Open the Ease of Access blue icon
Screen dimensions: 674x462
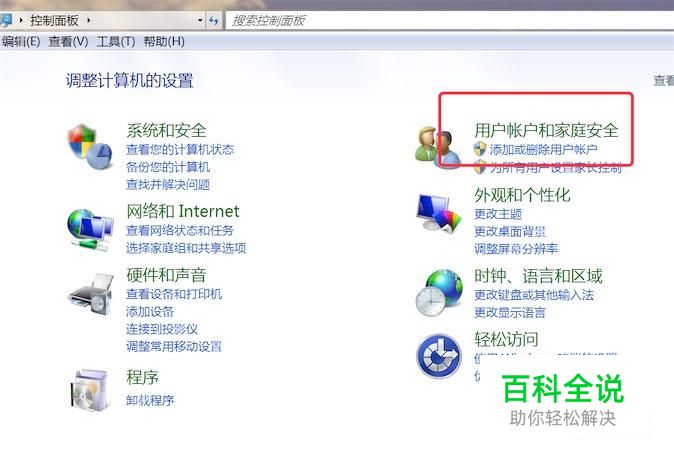(439, 356)
